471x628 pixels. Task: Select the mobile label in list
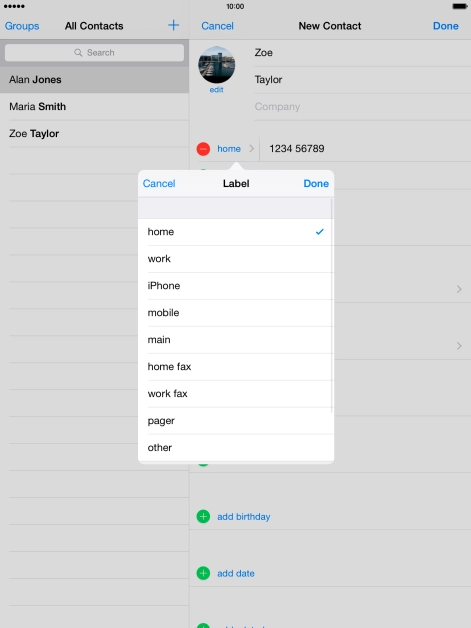(x=236, y=313)
